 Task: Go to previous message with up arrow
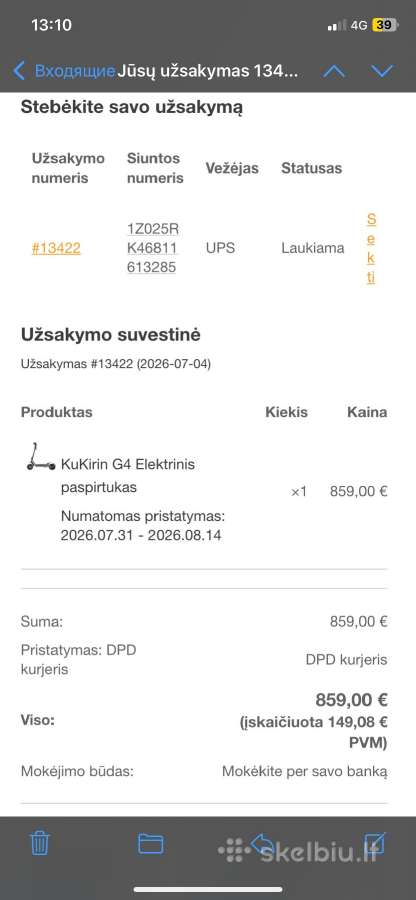click(334, 71)
